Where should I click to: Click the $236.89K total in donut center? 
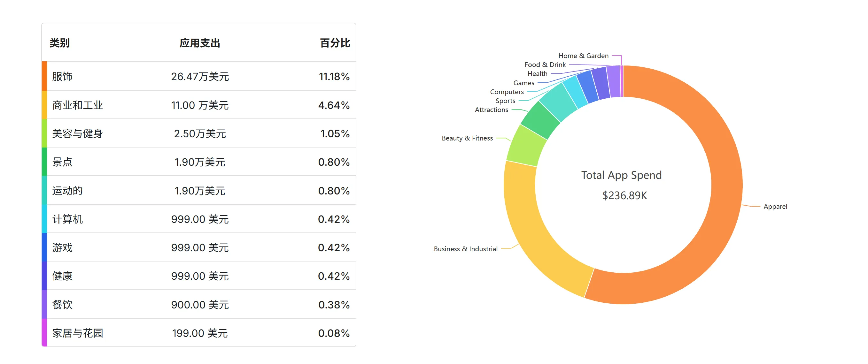coord(624,195)
